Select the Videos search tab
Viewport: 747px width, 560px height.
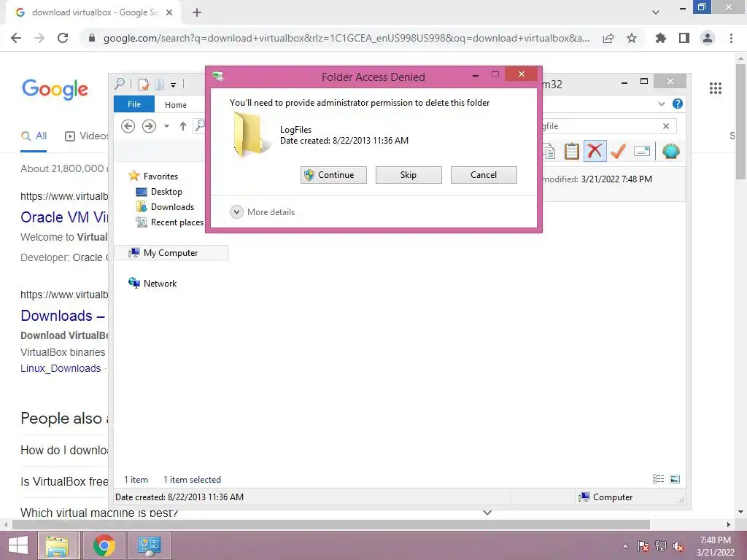coord(87,136)
